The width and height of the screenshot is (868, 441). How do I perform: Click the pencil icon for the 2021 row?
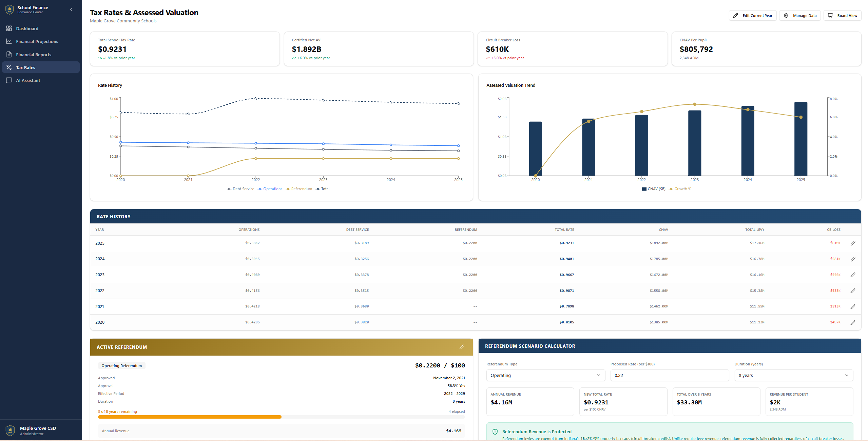pyautogui.click(x=853, y=306)
